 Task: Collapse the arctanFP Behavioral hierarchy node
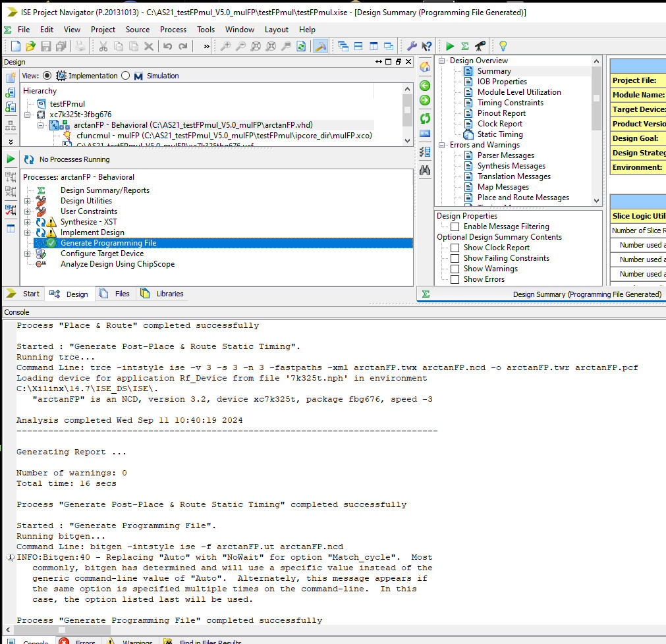40,125
